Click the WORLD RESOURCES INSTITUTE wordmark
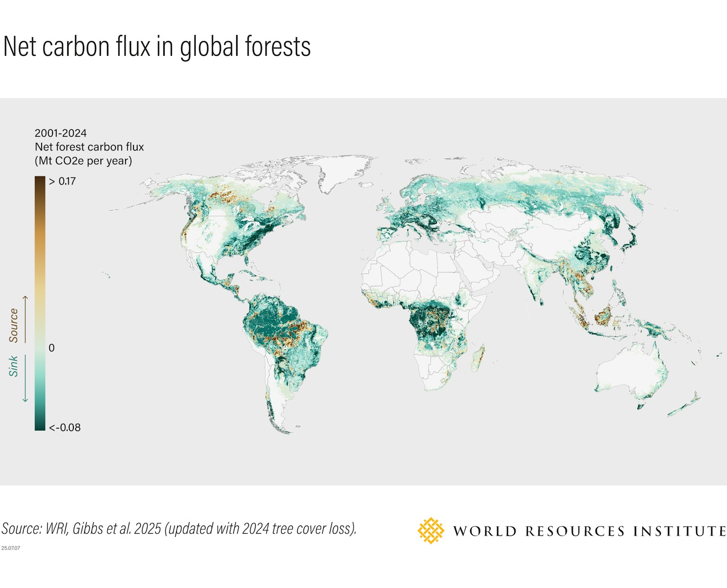The width and height of the screenshot is (727, 588). click(x=589, y=531)
